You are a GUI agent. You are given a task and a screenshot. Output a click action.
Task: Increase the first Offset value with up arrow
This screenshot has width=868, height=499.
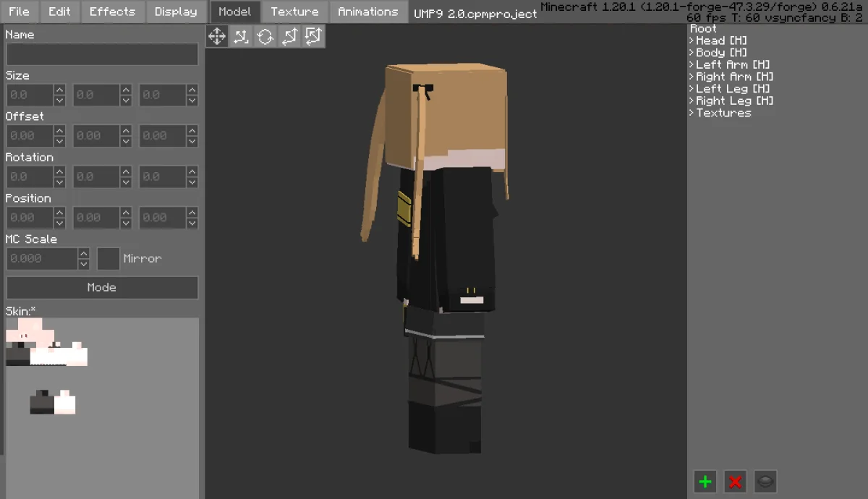coord(59,130)
